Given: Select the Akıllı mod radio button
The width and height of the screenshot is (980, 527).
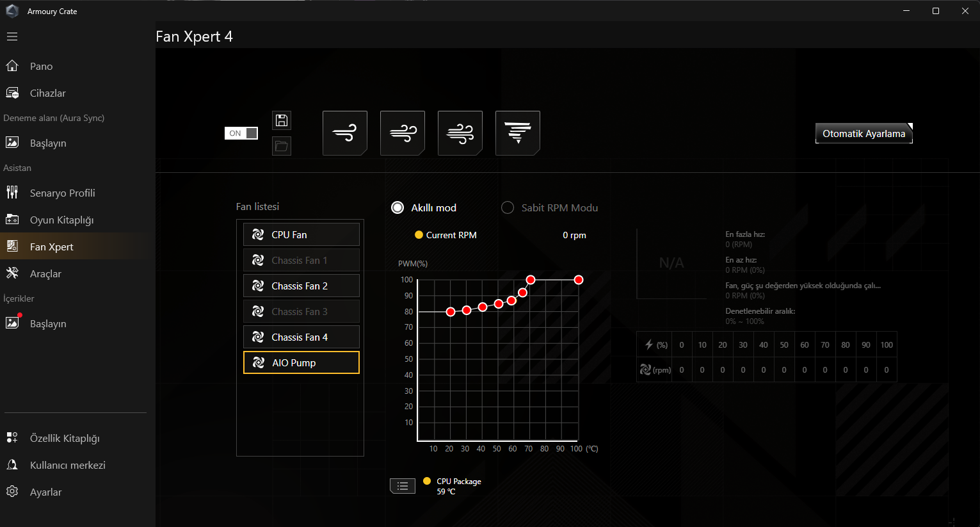Looking at the screenshot, I should click(398, 207).
